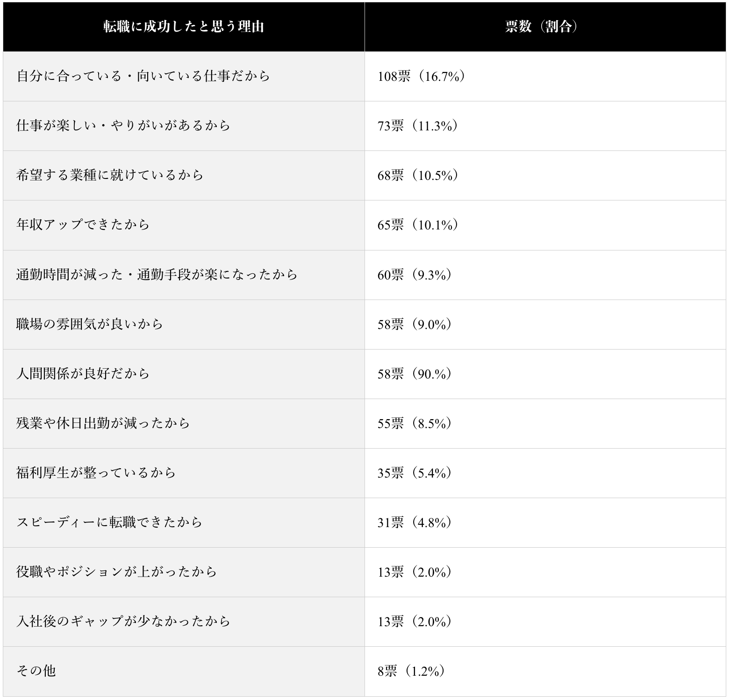Select the 仕事が楽しい・やりがいがあるから row label
This screenshot has width=730, height=700.
click(x=123, y=126)
